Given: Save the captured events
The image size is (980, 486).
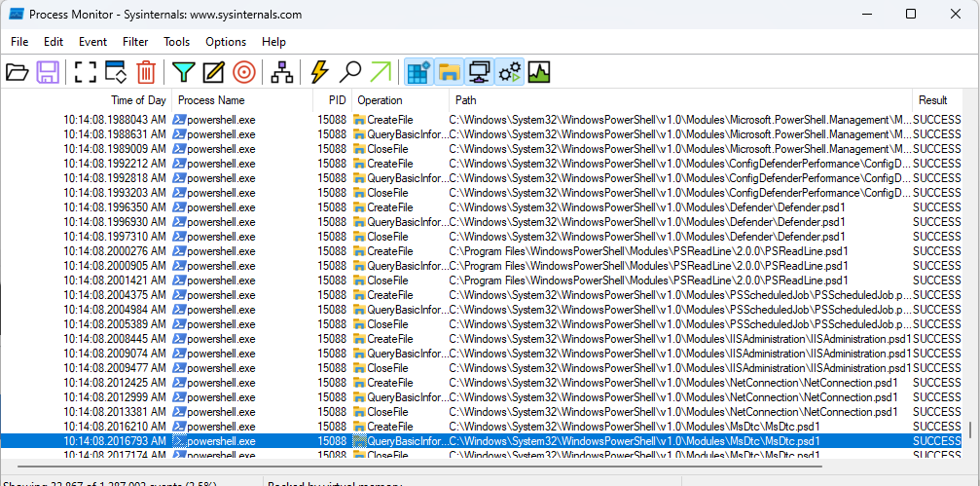Looking at the screenshot, I should pos(48,72).
